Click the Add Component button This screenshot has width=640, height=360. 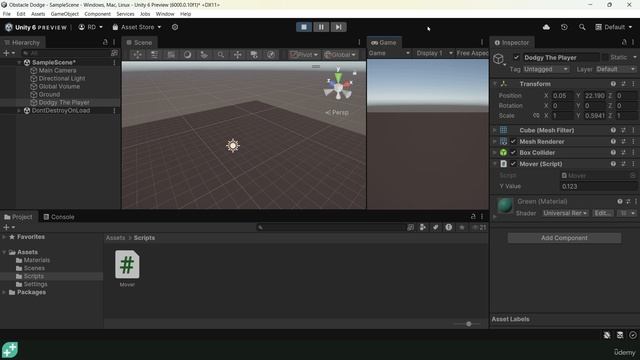coord(564,238)
